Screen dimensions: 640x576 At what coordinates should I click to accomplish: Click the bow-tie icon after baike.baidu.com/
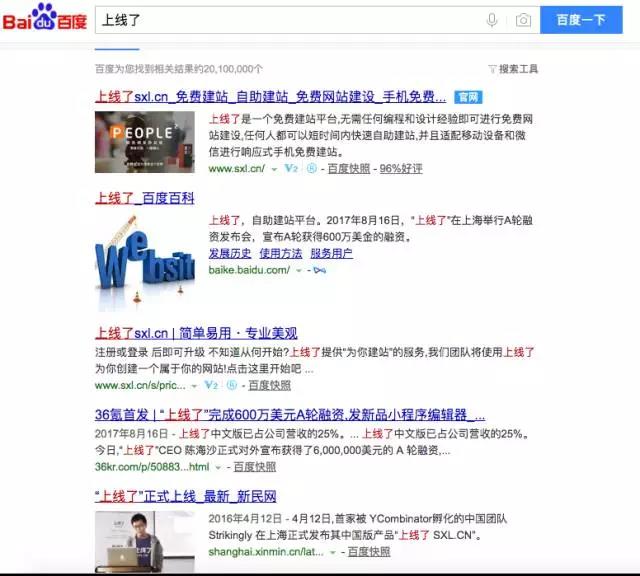tap(320, 270)
